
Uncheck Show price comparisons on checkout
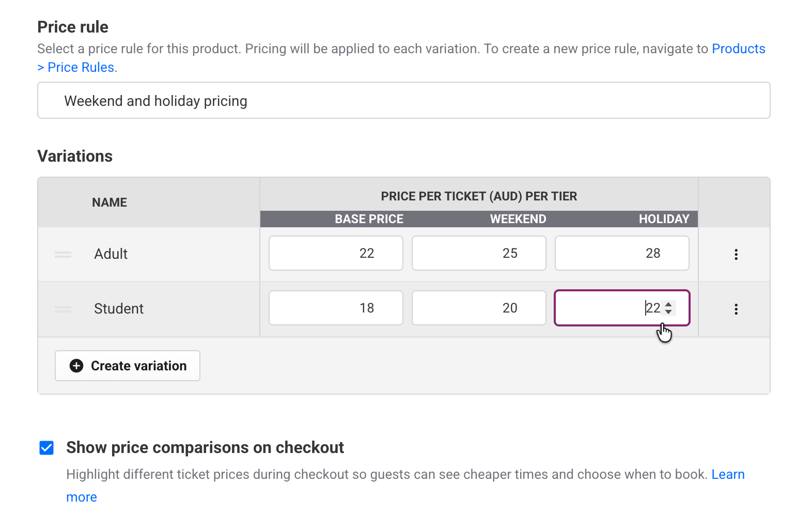pyautogui.click(x=46, y=447)
